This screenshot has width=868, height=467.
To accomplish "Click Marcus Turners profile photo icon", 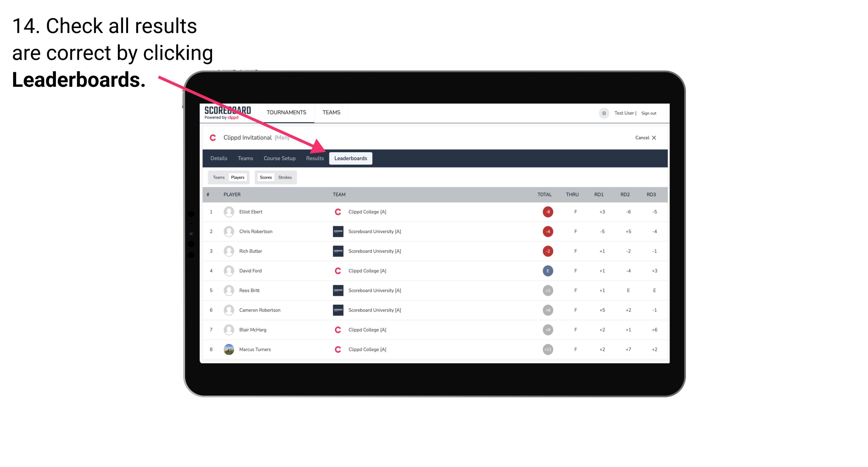I will [228, 349].
